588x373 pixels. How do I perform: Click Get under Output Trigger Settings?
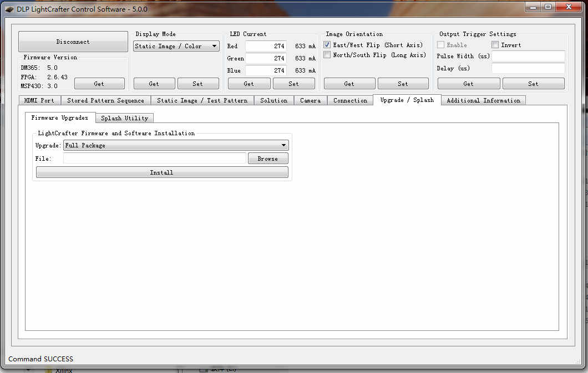click(469, 84)
